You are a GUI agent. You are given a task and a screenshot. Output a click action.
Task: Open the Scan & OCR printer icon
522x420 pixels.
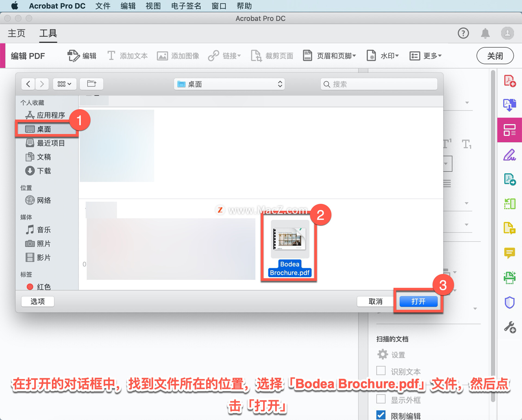tap(509, 278)
